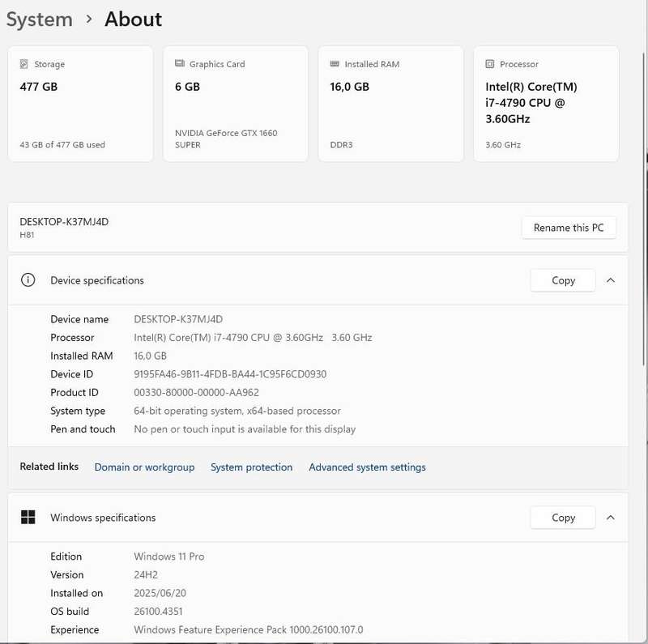Image resolution: width=648 pixels, height=644 pixels.
Task: Collapse the Windows specifications section
Action: tap(611, 518)
